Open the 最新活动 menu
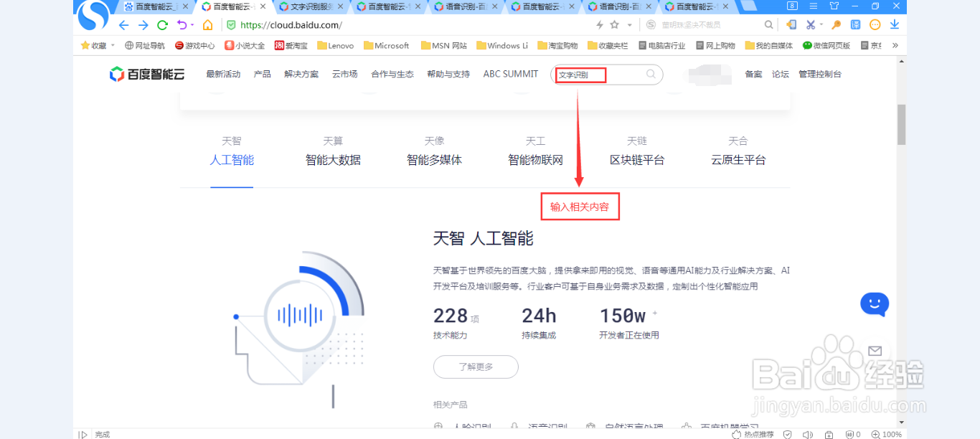 [x=223, y=74]
